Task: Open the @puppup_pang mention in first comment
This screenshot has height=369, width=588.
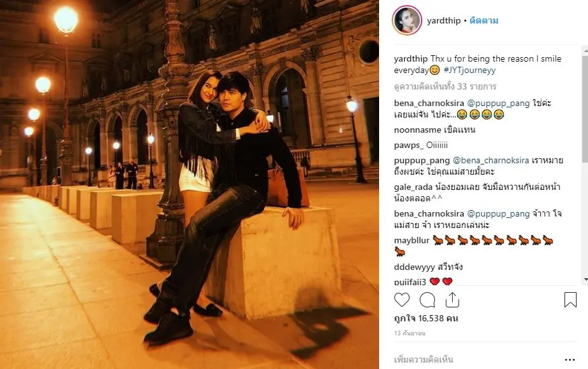Action: click(498, 103)
